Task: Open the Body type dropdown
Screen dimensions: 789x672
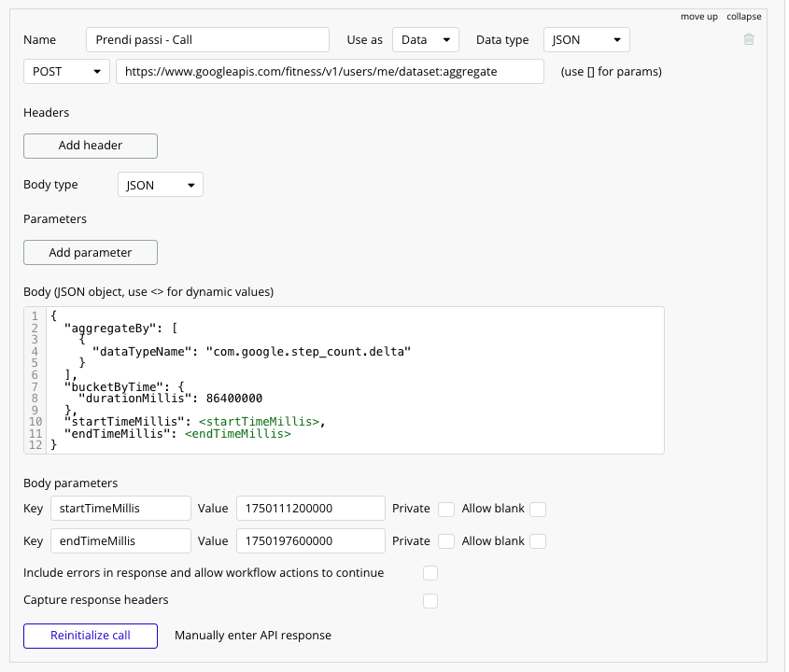Action: [x=161, y=185]
